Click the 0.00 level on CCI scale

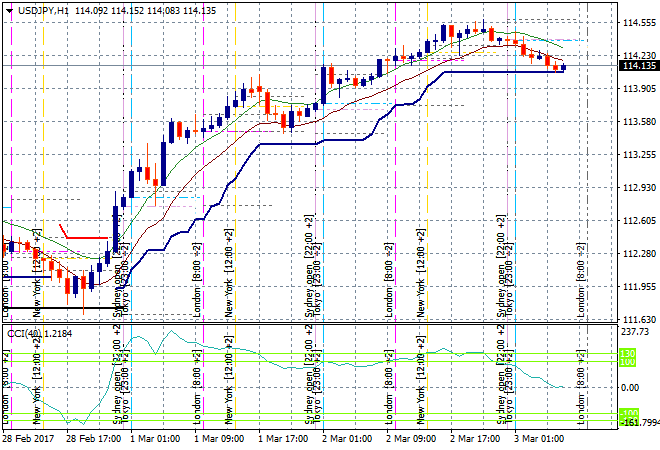coord(631,387)
